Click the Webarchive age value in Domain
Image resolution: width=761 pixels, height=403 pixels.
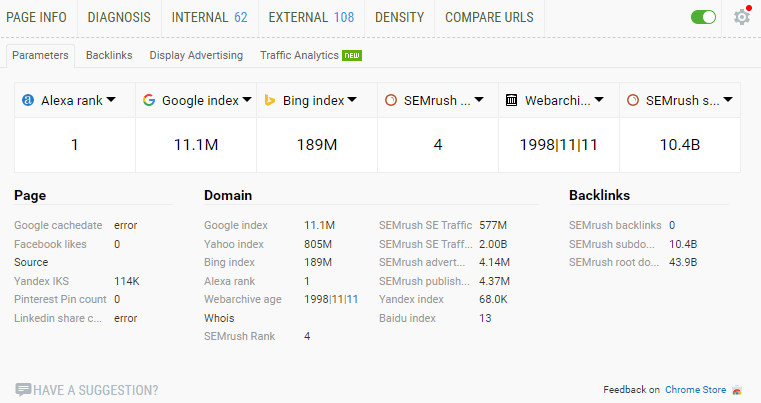[331, 299]
